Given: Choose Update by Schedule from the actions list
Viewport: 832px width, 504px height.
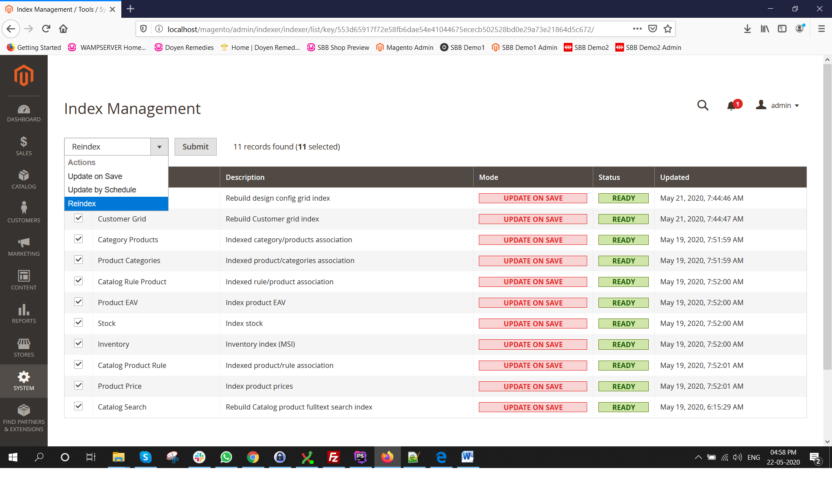Looking at the screenshot, I should [x=102, y=189].
